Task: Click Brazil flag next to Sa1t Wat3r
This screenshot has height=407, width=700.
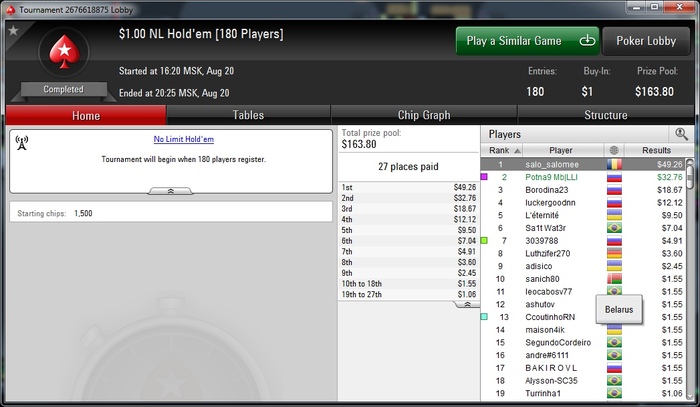Action: pos(614,228)
